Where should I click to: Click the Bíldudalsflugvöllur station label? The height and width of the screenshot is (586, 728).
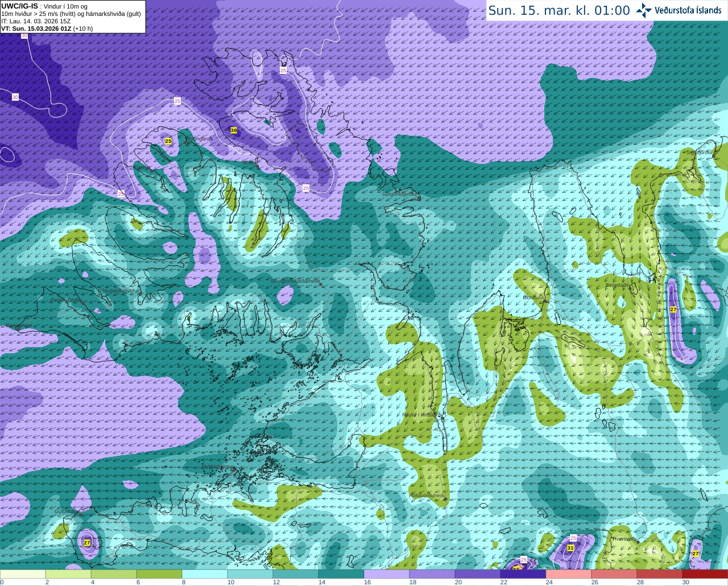[x=118, y=290]
